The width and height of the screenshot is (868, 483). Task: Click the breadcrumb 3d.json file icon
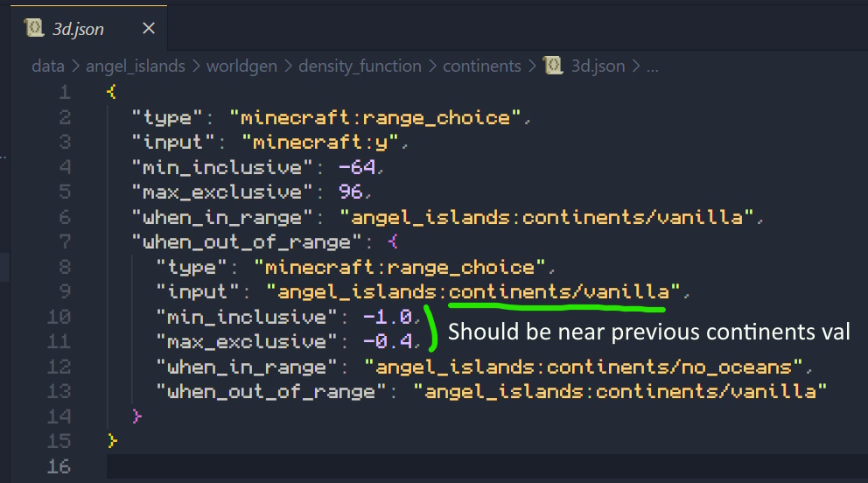[552, 66]
